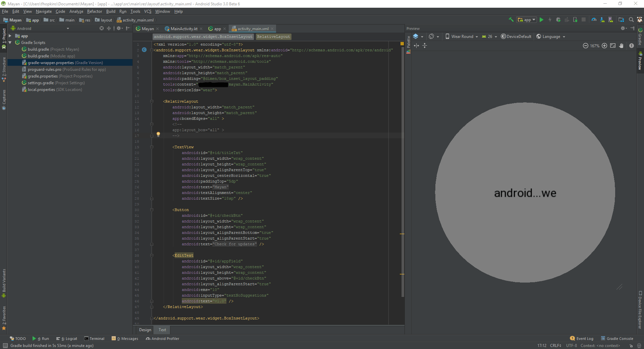This screenshot has width=644, height=349.
Task: Open the Android Profiler gauge icon in toolbar
Action: tap(594, 20)
